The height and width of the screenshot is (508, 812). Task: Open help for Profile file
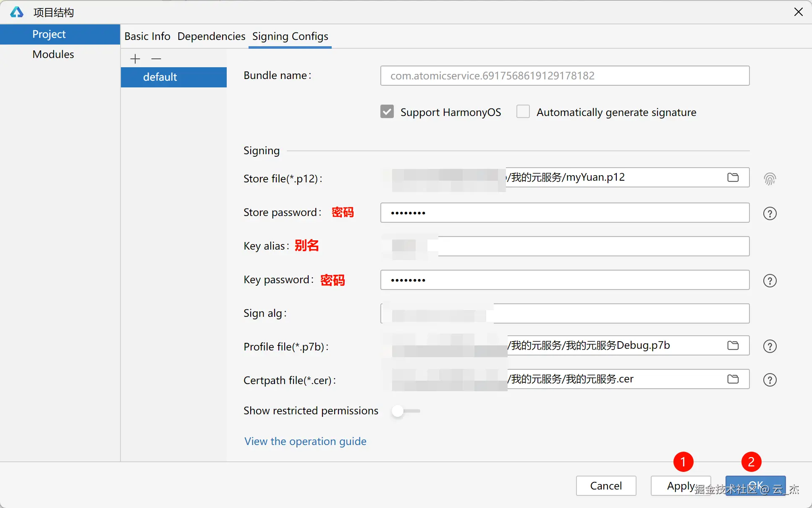click(x=770, y=346)
